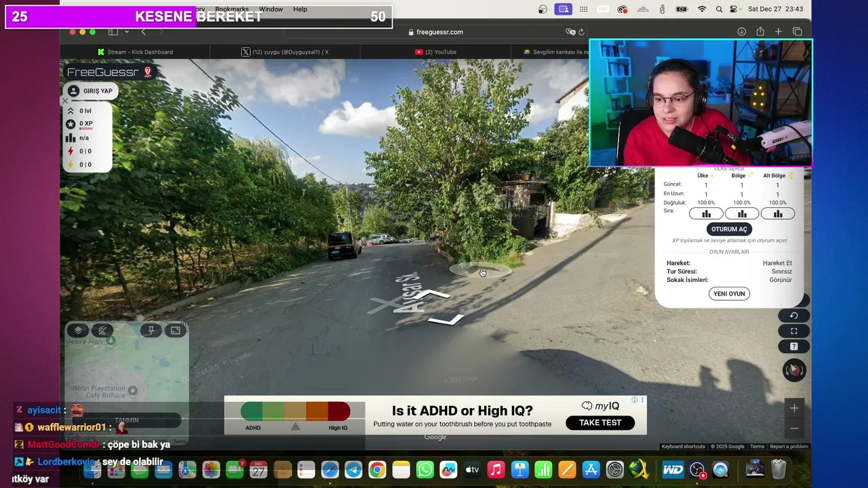
Task: Expand the minimap with the enlarge icon
Action: 176,330
